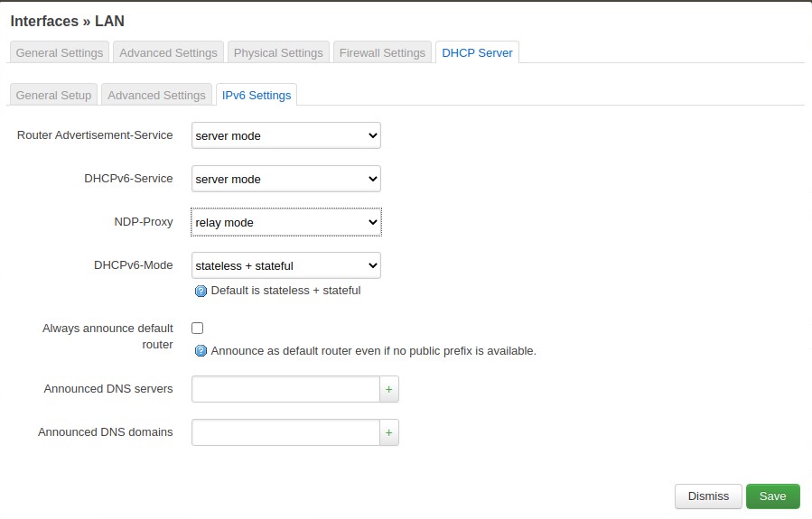Click help icon beside DHCPv6-Mode default hint
This screenshot has height=519, width=812.
click(x=201, y=291)
